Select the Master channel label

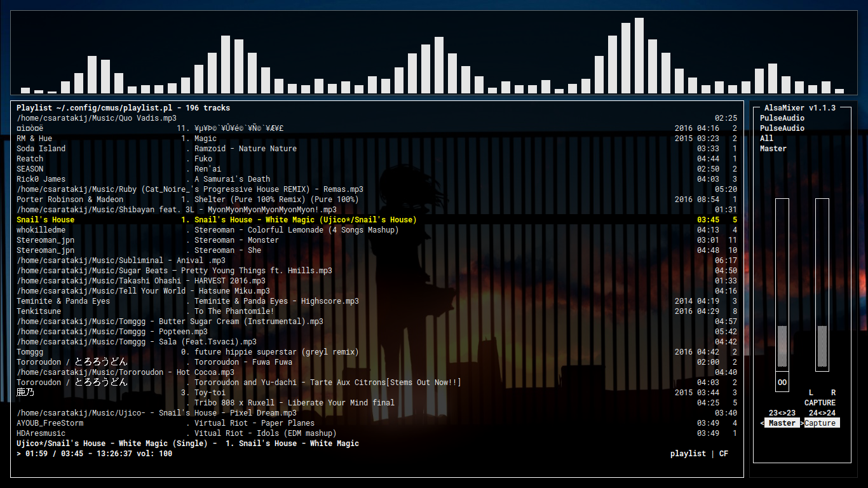(x=782, y=423)
